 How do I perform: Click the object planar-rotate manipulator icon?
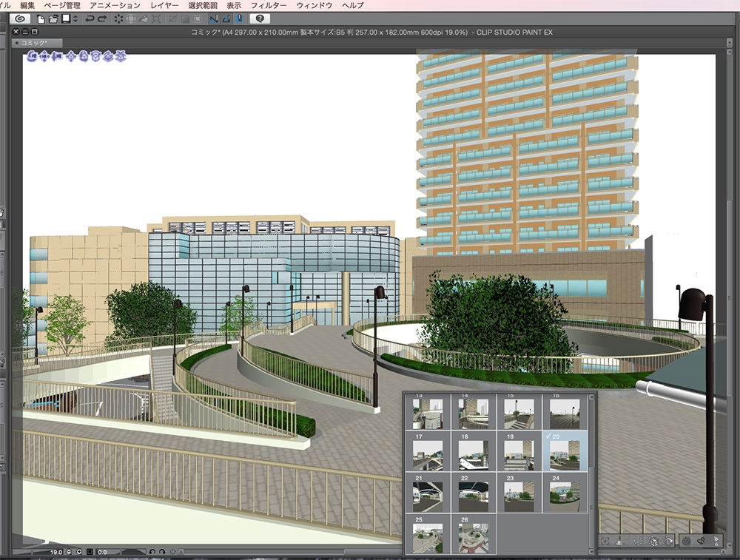[x=95, y=57]
